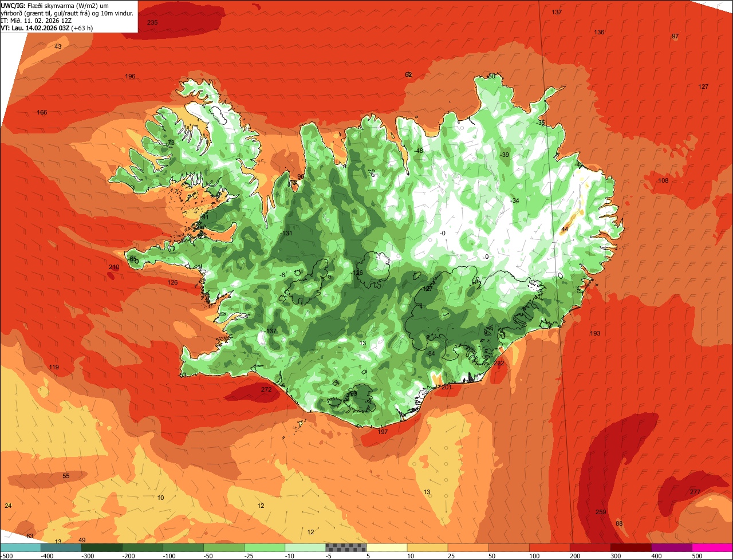Click the legend swatch between -10 and -5

click(305, 547)
